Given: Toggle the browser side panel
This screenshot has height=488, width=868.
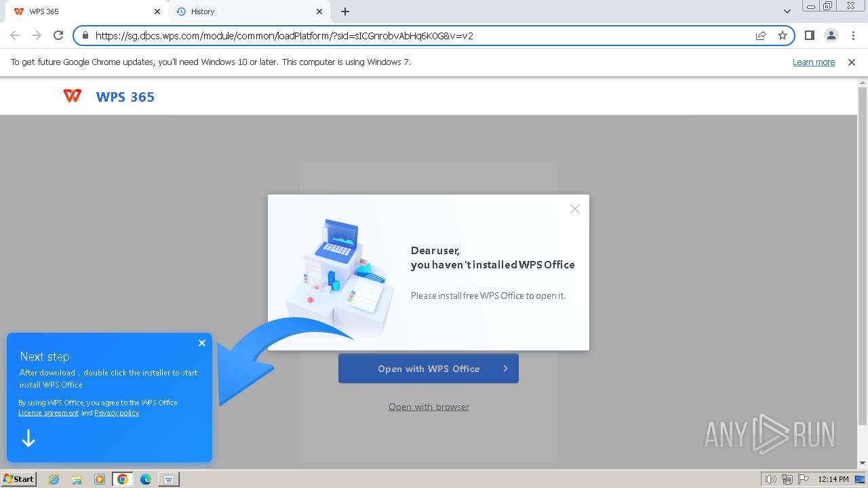Looking at the screenshot, I should point(809,35).
